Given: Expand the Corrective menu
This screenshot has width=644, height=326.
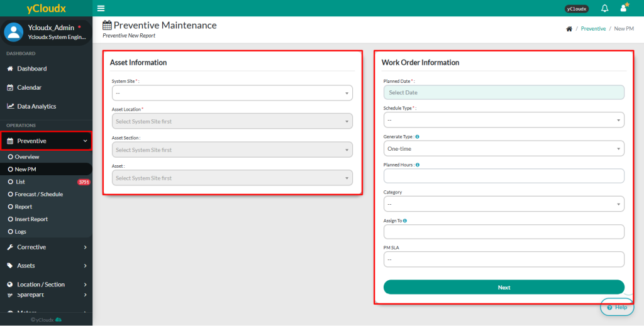Looking at the screenshot, I should [x=46, y=247].
